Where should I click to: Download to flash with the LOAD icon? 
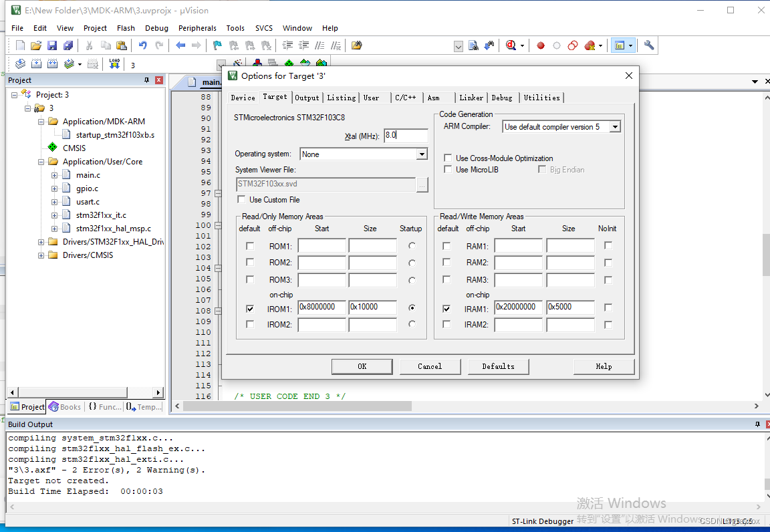[x=114, y=64]
